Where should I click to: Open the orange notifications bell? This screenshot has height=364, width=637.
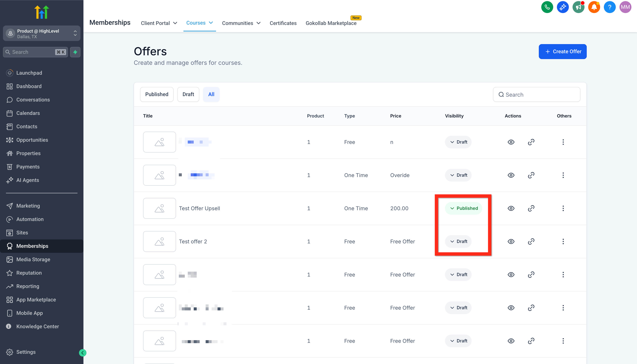tap(594, 7)
